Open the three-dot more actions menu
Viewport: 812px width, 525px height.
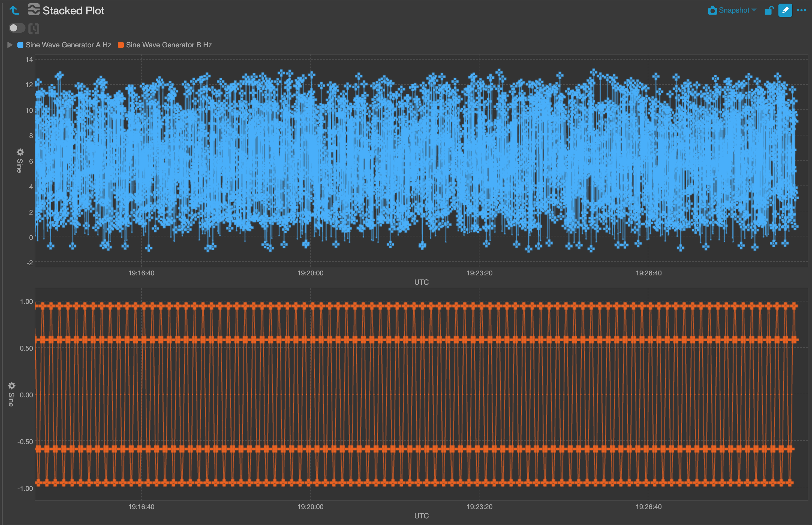tap(801, 10)
